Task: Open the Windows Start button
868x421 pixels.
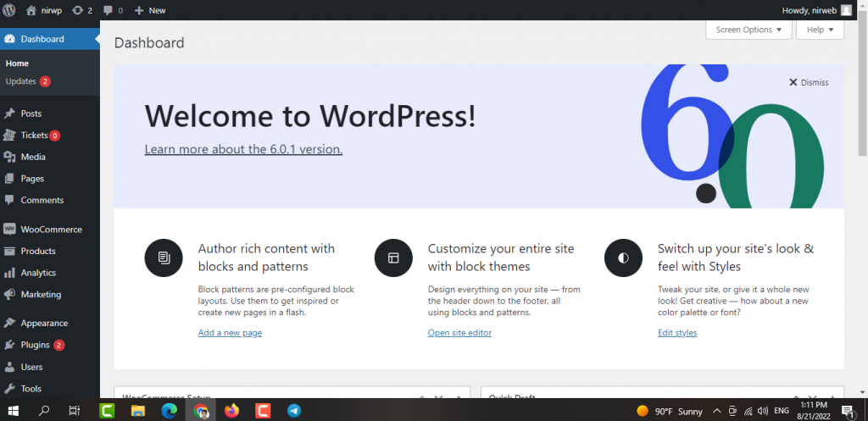Action: coord(13,411)
